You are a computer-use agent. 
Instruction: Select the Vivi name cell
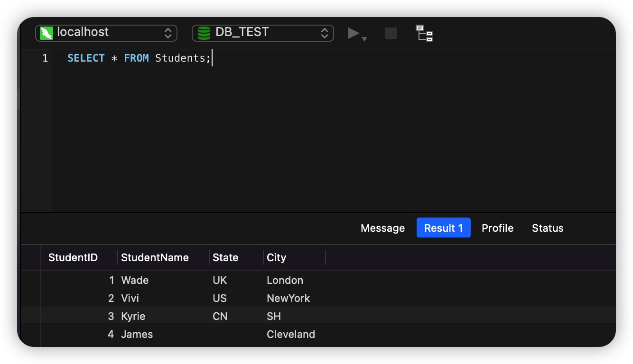tap(163, 298)
